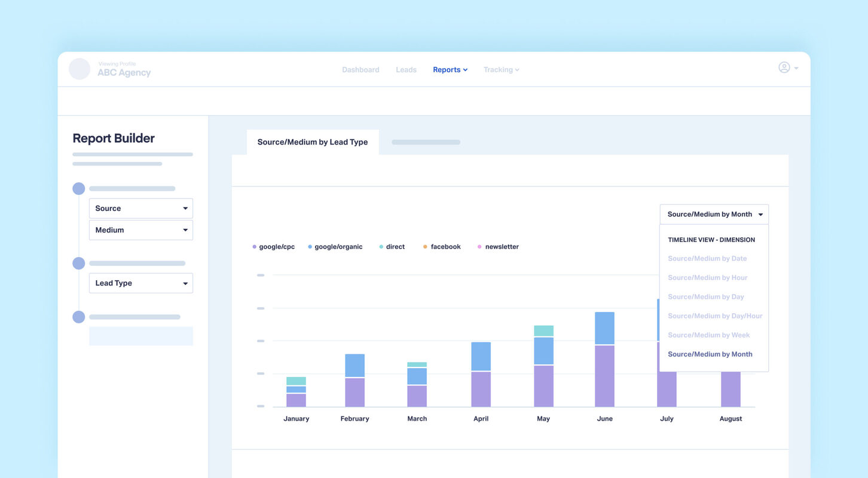Toggle the newsletter legend item
Screen dimensions: 868x478
coord(498,246)
